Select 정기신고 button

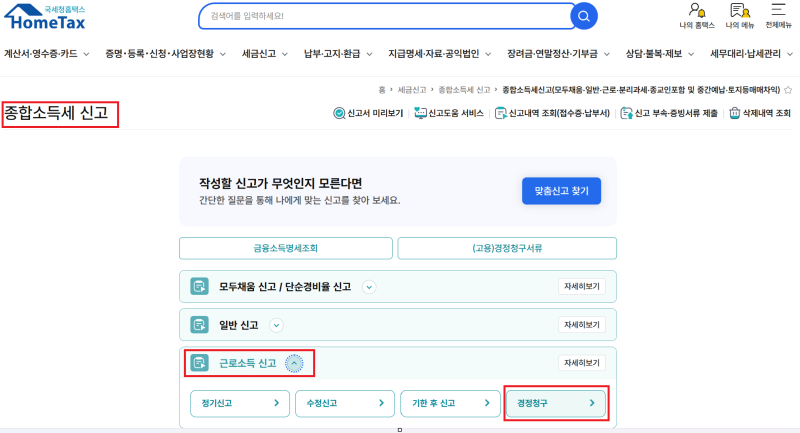coord(240,403)
